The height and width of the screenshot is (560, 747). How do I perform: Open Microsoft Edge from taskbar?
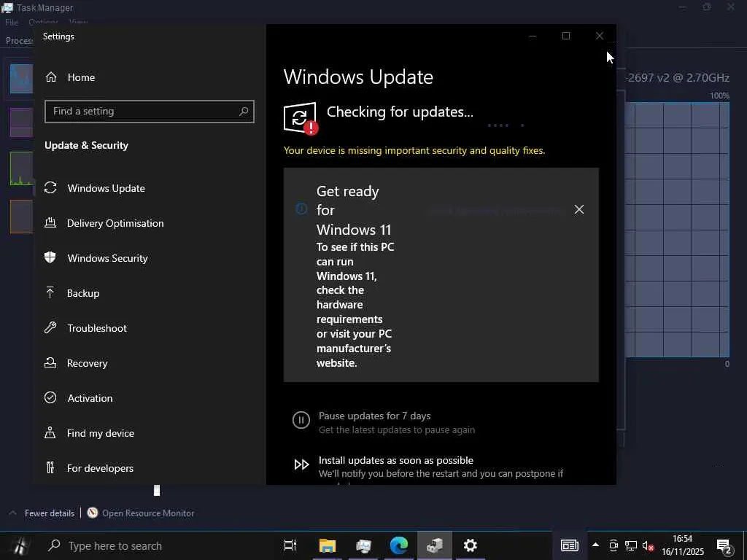(399, 545)
